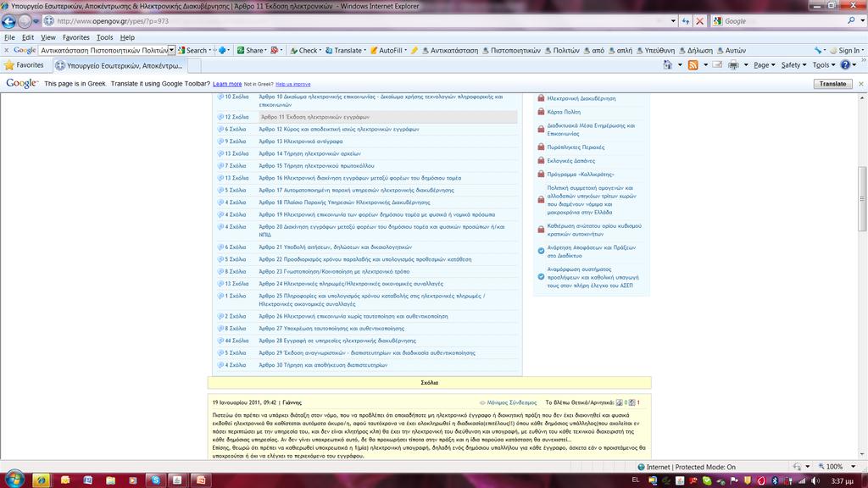Click the search magnifier in Google box

851,20
